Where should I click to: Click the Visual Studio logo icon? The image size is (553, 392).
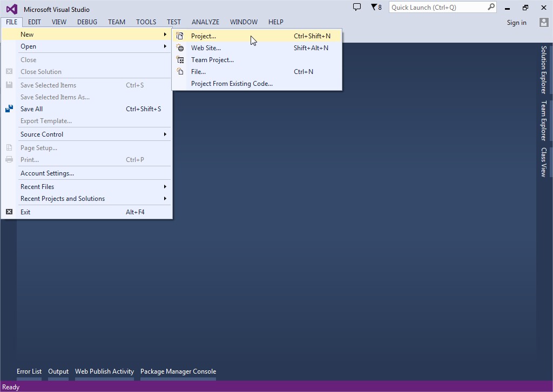(x=12, y=9)
